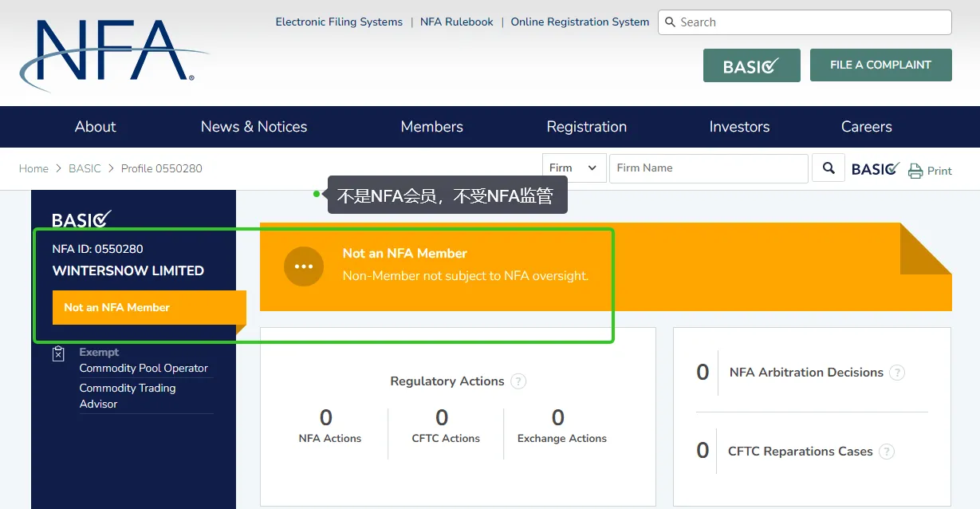Click the Non-Member not subject to NFA oversight text
This screenshot has width=980, height=509.
click(x=466, y=276)
